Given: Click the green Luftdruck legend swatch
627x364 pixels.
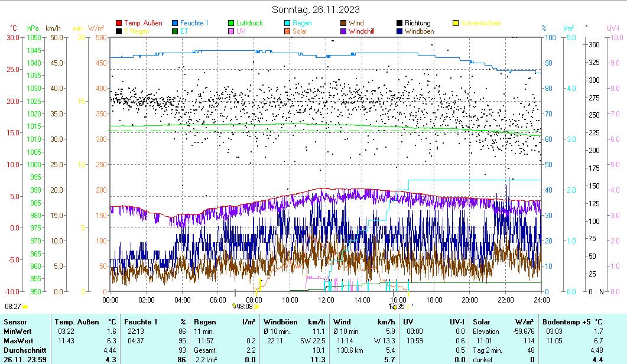Looking at the screenshot, I should pos(230,23).
